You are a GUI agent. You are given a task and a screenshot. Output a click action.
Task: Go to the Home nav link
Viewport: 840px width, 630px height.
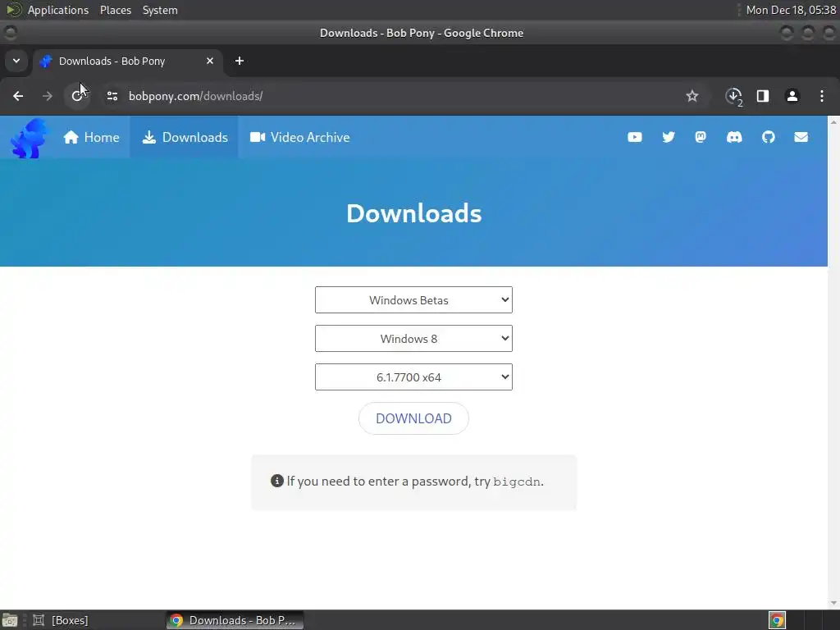click(x=92, y=137)
